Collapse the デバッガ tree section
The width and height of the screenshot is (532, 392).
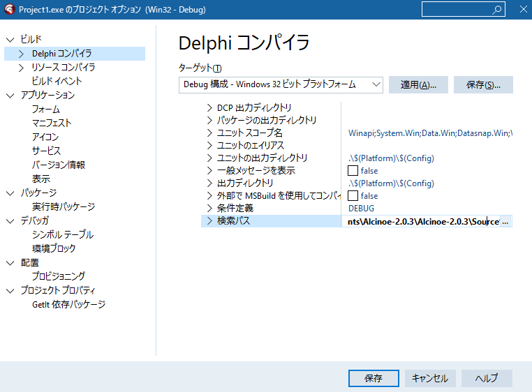(x=10, y=221)
